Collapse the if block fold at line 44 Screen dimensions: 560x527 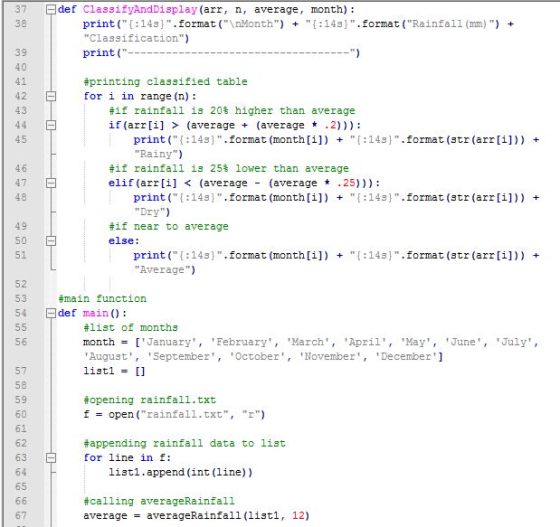(x=51, y=125)
